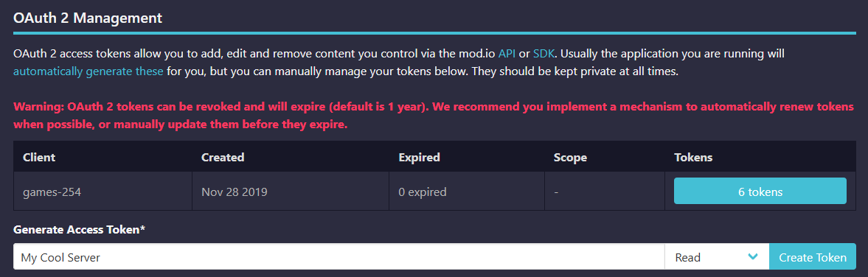Open the SDK documentation link

tap(544, 55)
